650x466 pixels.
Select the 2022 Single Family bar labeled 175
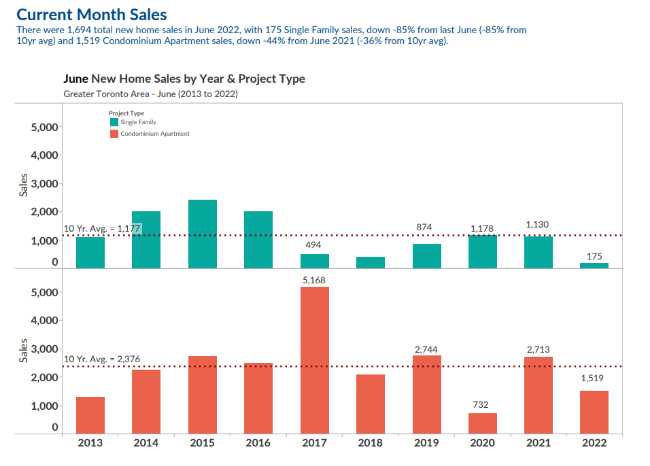pos(594,265)
